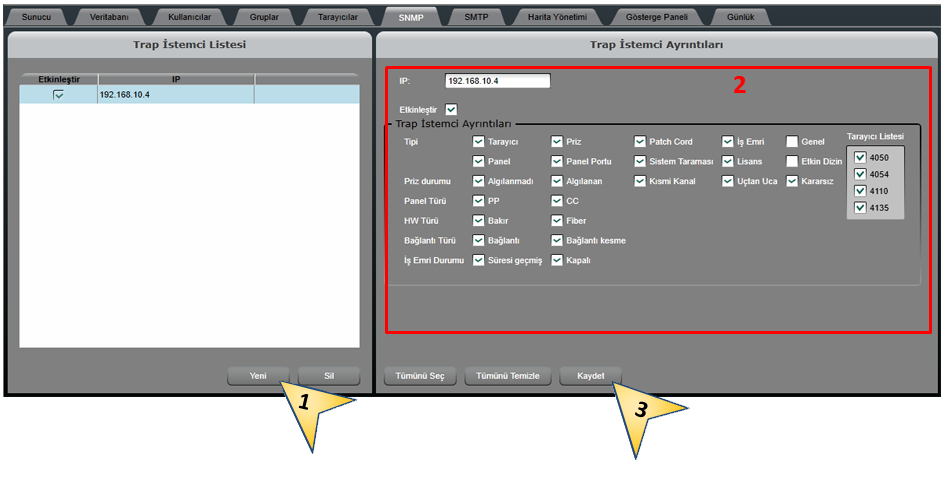Click Tümünü Seç button

click(x=421, y=376)
